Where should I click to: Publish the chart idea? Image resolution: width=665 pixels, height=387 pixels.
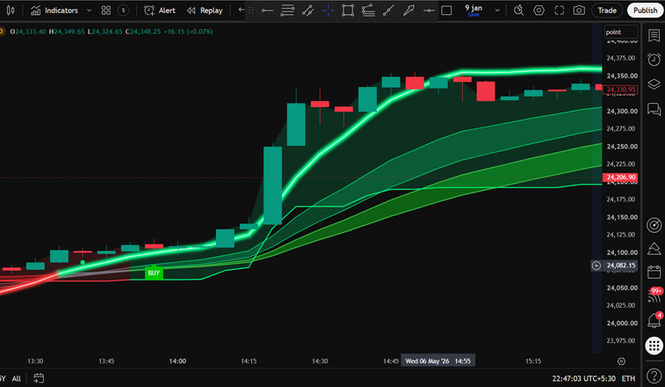[x=645, y=11]
